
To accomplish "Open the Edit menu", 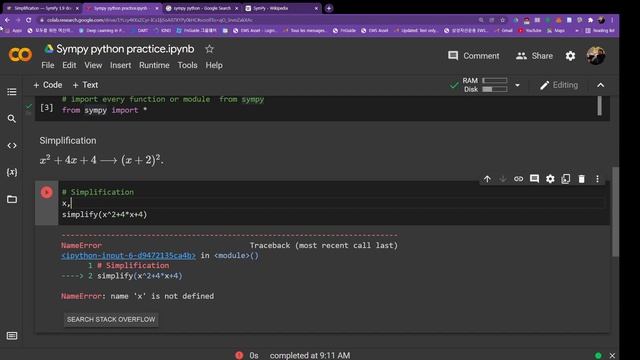I will click(x=69, y=65).
